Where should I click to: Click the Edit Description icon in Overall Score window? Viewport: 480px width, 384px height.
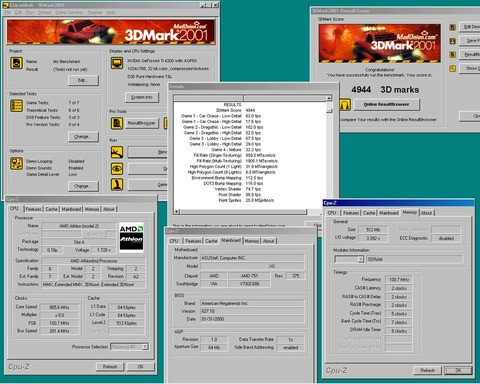pos(452,27)
